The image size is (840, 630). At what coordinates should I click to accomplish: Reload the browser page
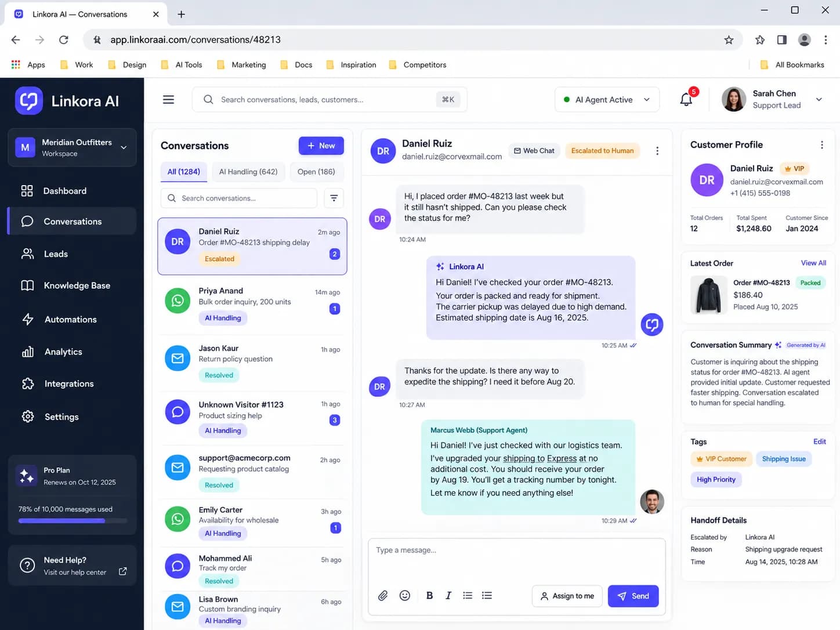click(64, 39)
